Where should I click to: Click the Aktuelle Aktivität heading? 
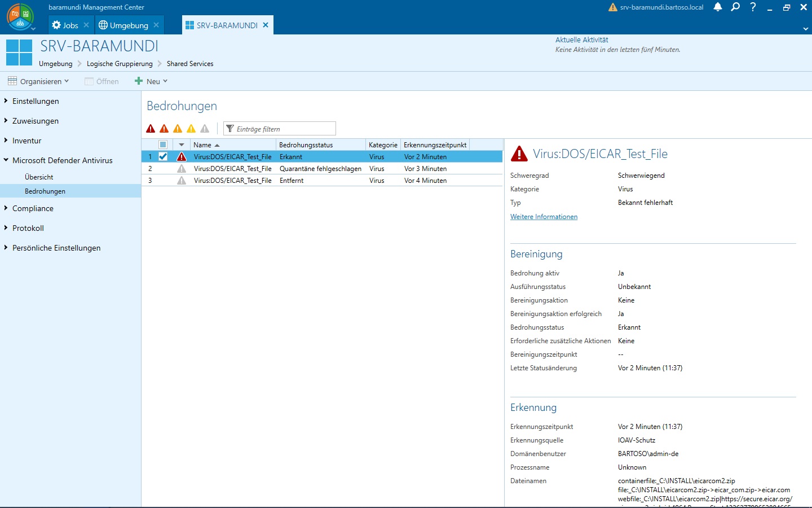[581, 40]
